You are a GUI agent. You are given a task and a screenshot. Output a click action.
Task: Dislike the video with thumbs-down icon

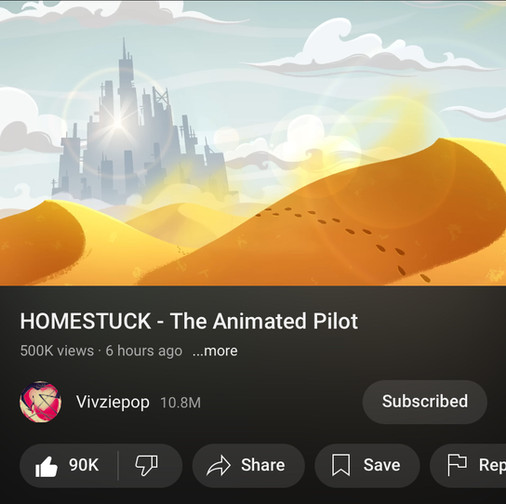(146, 465)
